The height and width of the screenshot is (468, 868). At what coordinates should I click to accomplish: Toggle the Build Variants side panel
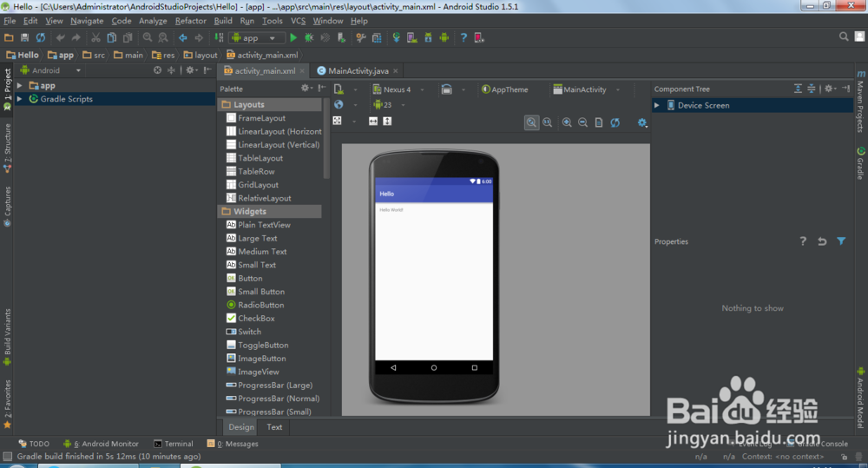[x=7, y=337]
